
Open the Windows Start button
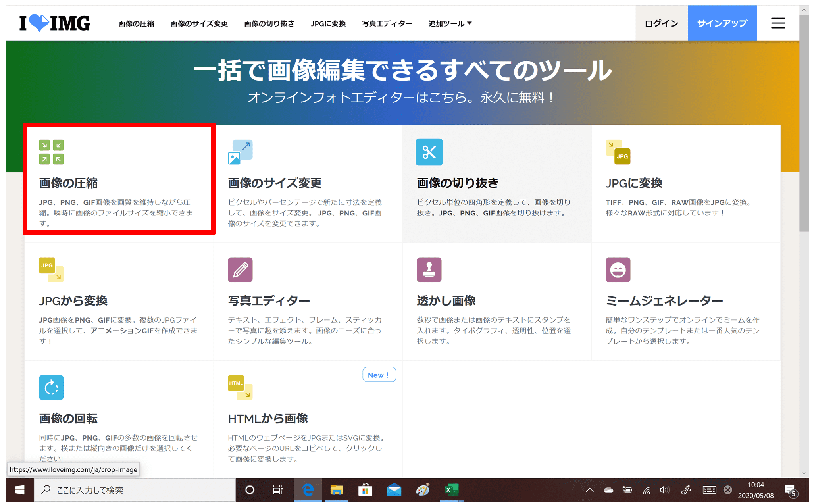click(x=19, y=490)
